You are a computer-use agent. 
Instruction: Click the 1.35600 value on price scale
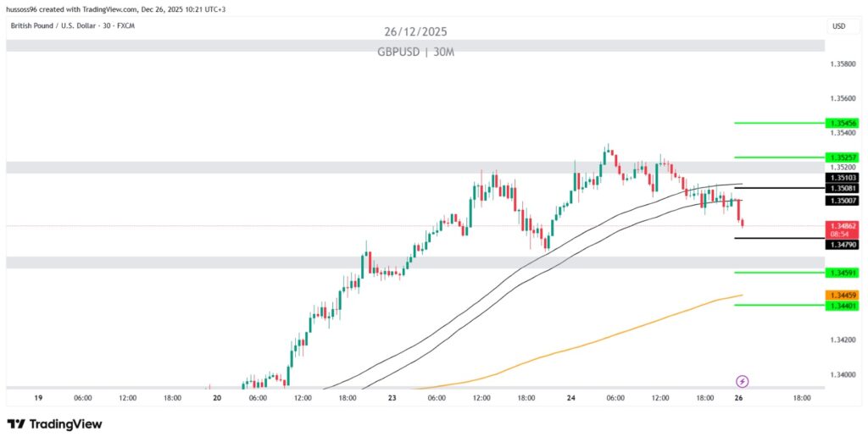coord(842,98)
